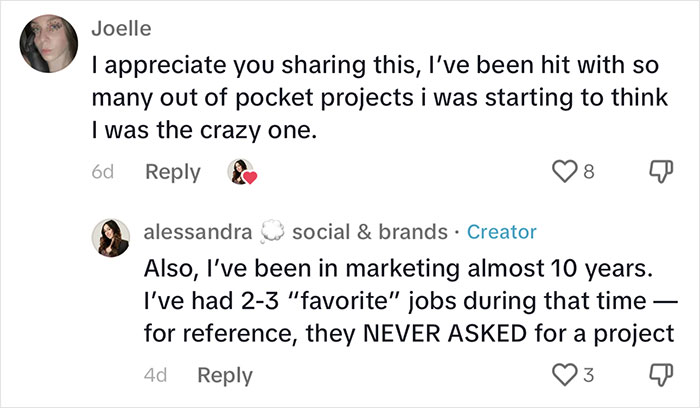Reply to alessandra's comment
700x408 pixels.
tap(225, 375)
